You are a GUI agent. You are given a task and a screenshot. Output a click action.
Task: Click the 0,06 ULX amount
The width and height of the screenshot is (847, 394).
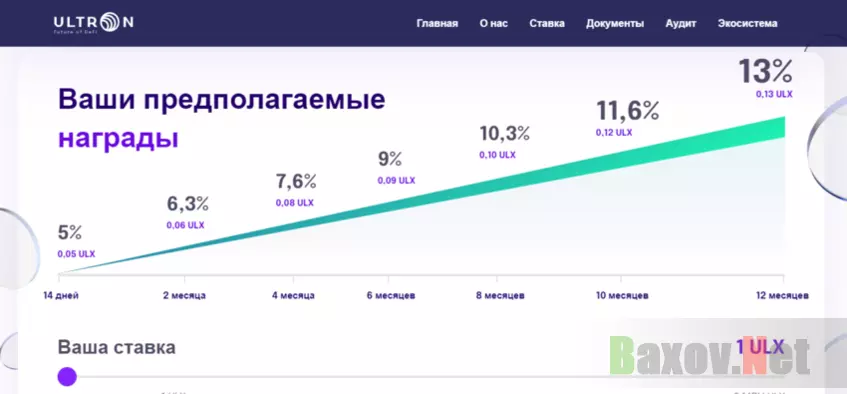click(185, 225)
